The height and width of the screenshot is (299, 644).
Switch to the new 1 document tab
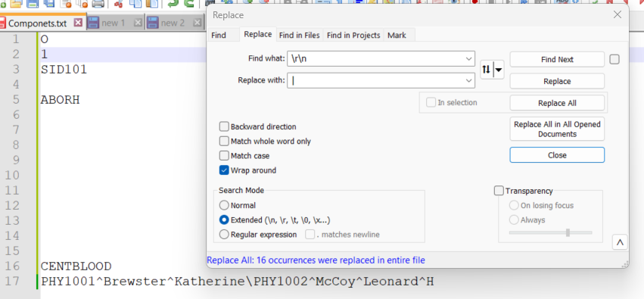pyautogui.click(x=113, y=23)
